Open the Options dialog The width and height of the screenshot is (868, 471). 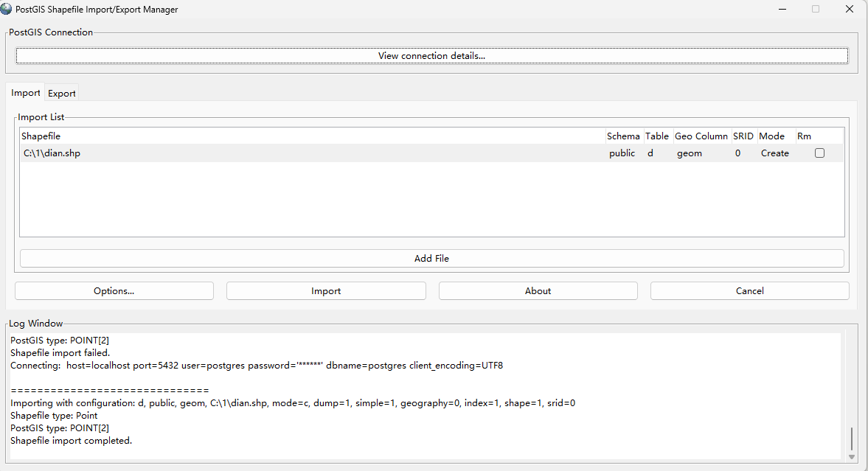point(114,291)
